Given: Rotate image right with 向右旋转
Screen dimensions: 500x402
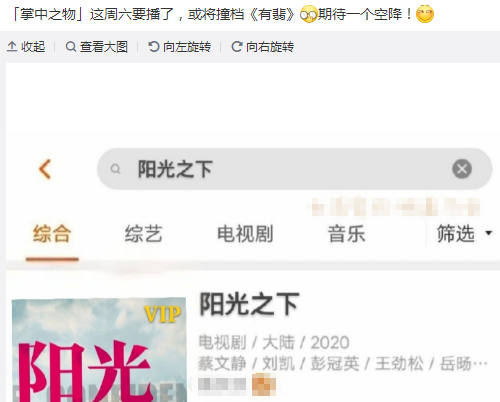Looking at the screenshot, I should [262, 47].
